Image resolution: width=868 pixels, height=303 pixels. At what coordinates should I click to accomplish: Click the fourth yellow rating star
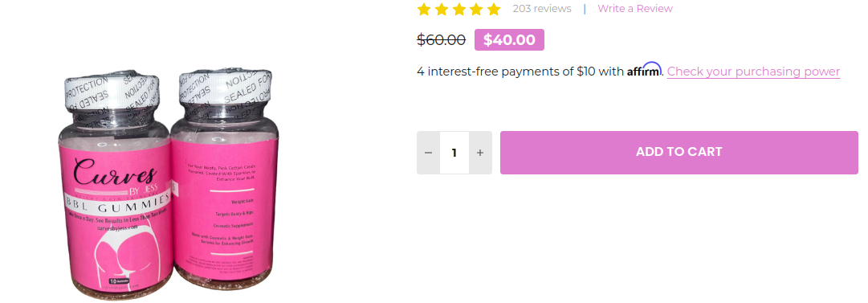[x=476, y=9]
